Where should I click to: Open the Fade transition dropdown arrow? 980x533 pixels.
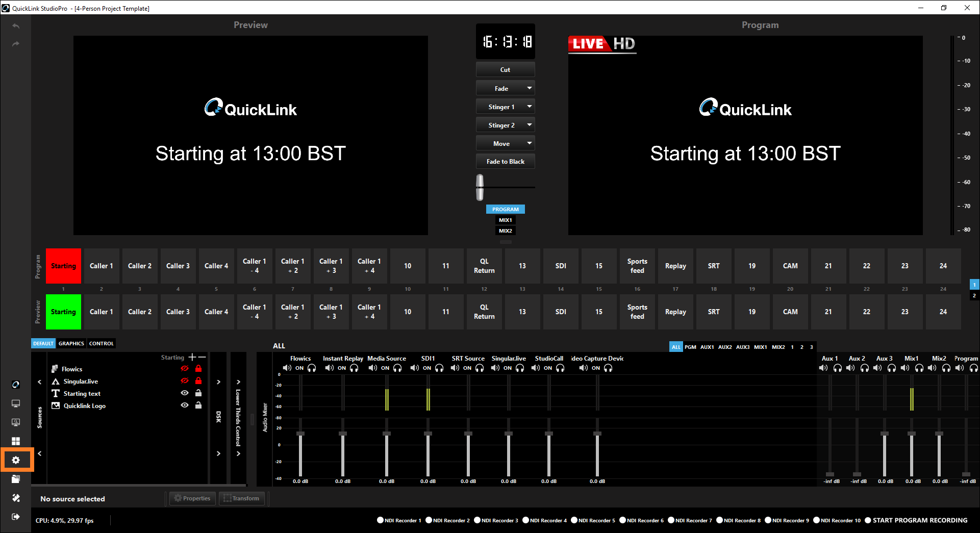pyautogui.click(x=530, y=88)
